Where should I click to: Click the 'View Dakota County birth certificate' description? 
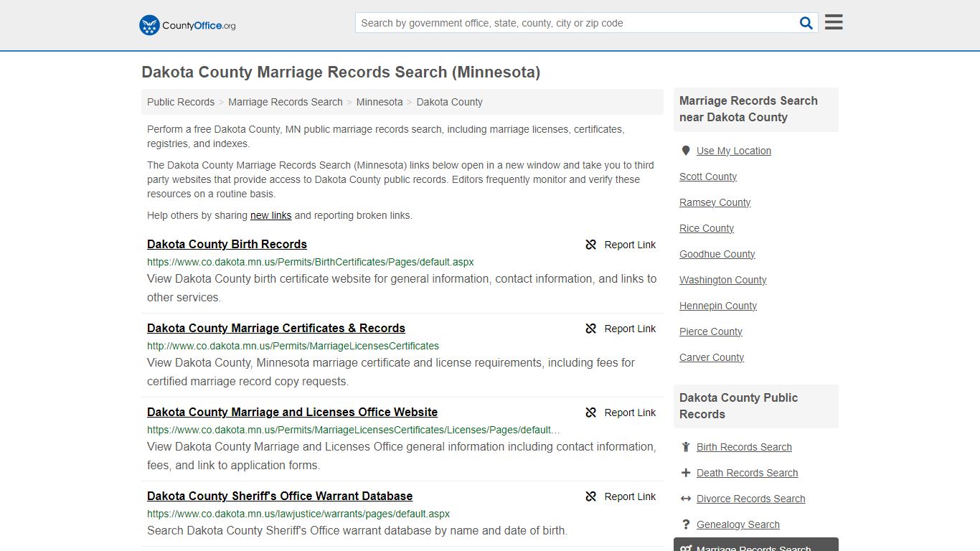[x=402, y=288]
